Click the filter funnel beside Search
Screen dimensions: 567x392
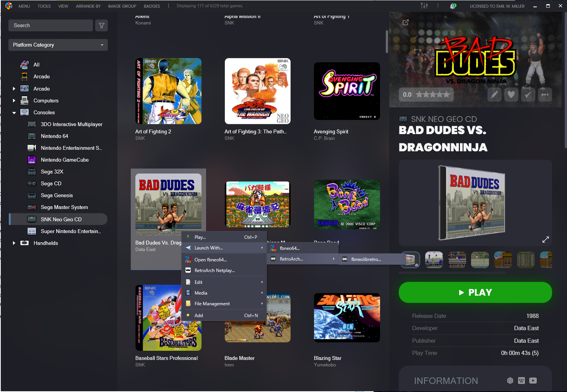coord(102,26)
